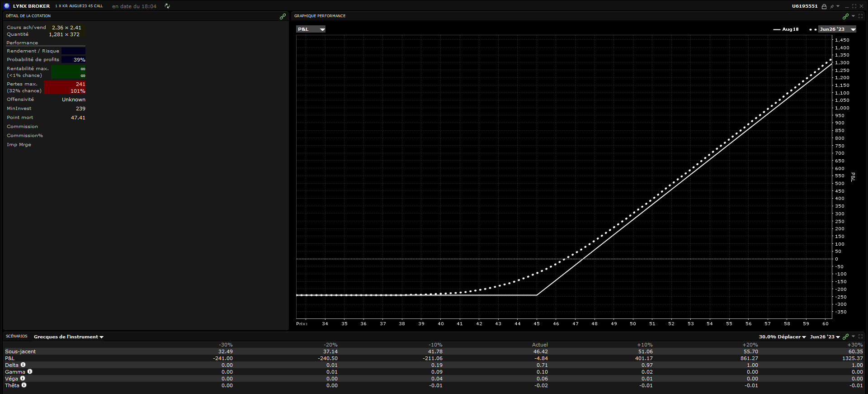Click the Véga info icon
Viewport: 868px width, 394px height.
pos(23,378)
